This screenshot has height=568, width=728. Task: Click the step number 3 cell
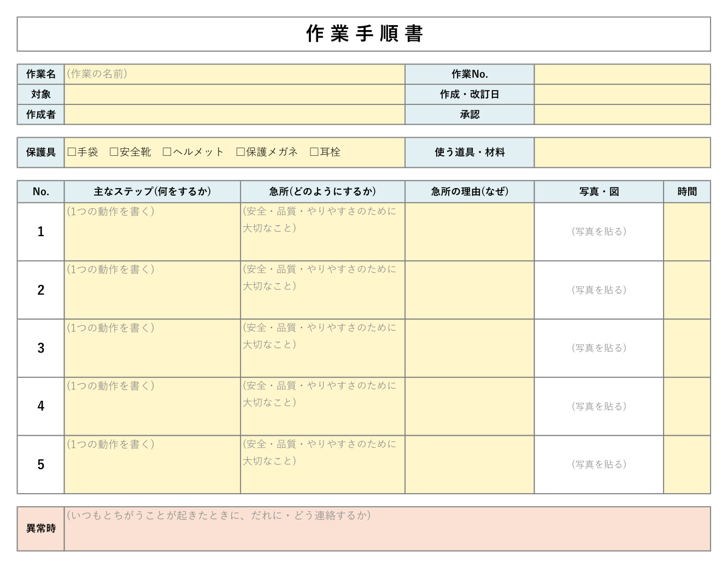41,348
